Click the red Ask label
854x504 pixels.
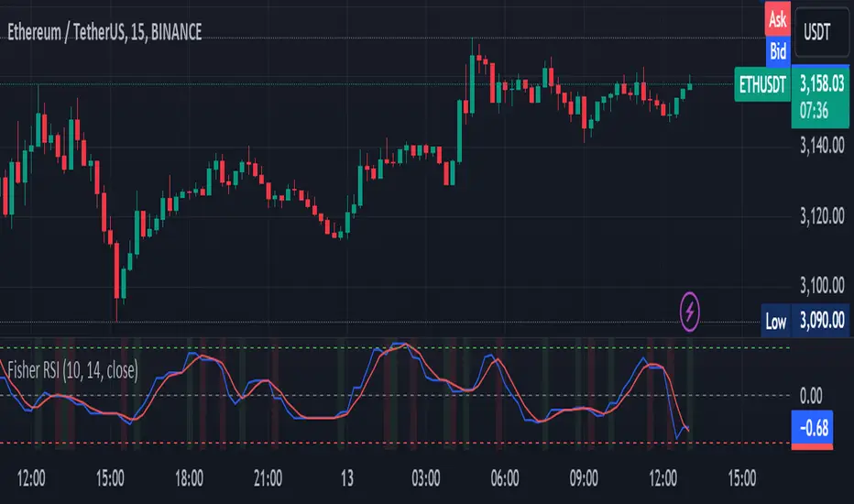(x=777, y=19)
